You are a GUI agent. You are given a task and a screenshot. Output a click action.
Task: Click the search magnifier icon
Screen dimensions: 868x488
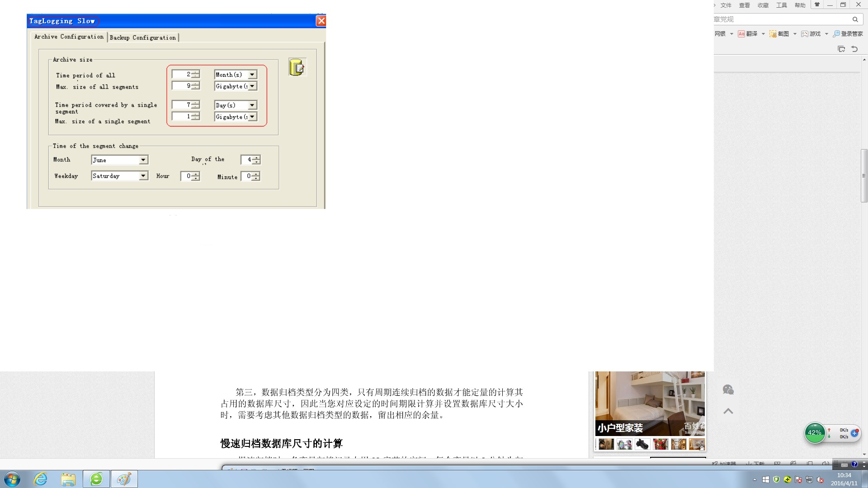(855, 19)
